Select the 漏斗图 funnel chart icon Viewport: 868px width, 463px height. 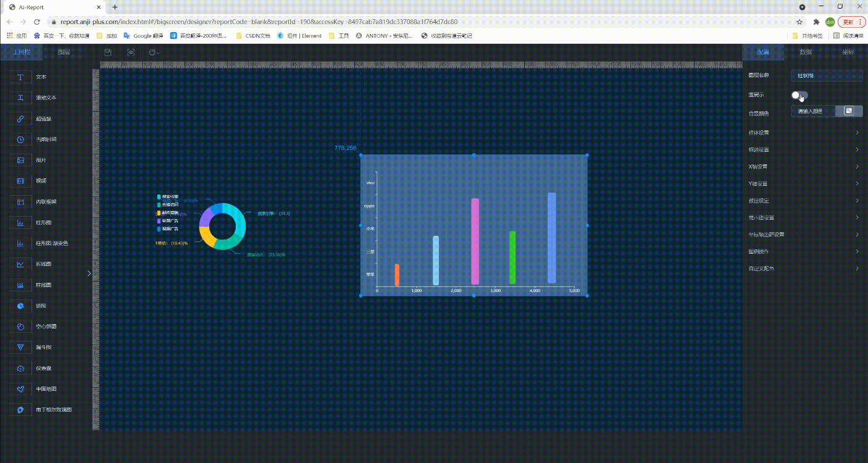(x=20, y=348)
